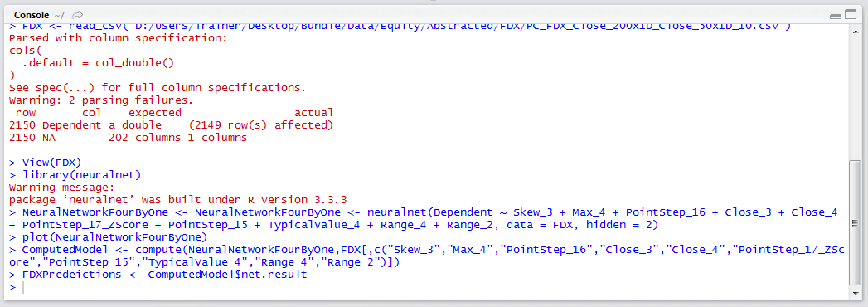Viewport: 868px width, 307px height.
Task: Click the 'library(neuralnet)' command line
Action: (75, 175)
